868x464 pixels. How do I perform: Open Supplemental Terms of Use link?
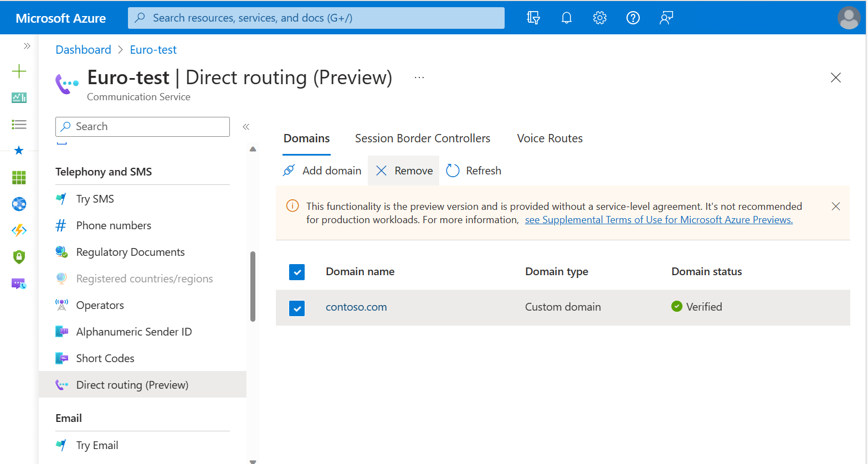pyautogui.click(x=659, y=220)
